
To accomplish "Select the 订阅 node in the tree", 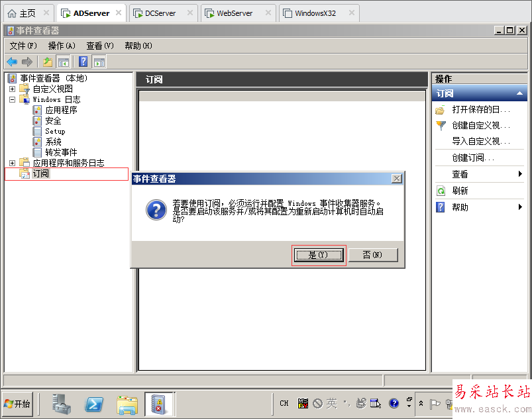I will 40,173.
